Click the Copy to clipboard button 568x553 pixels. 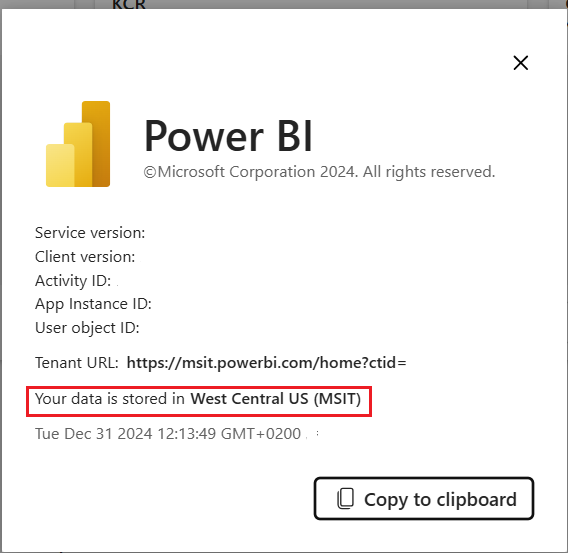coord(424,499)
